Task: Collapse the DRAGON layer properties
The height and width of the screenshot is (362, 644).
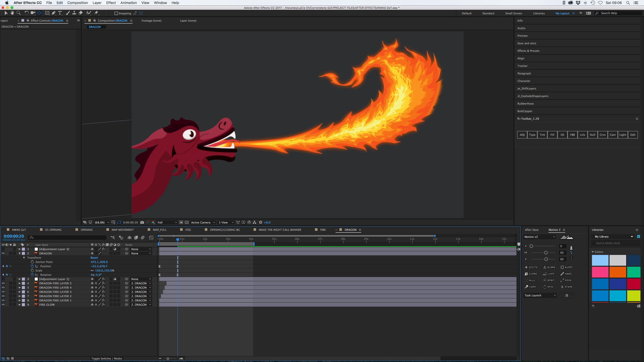Action: tap(20, 253)
